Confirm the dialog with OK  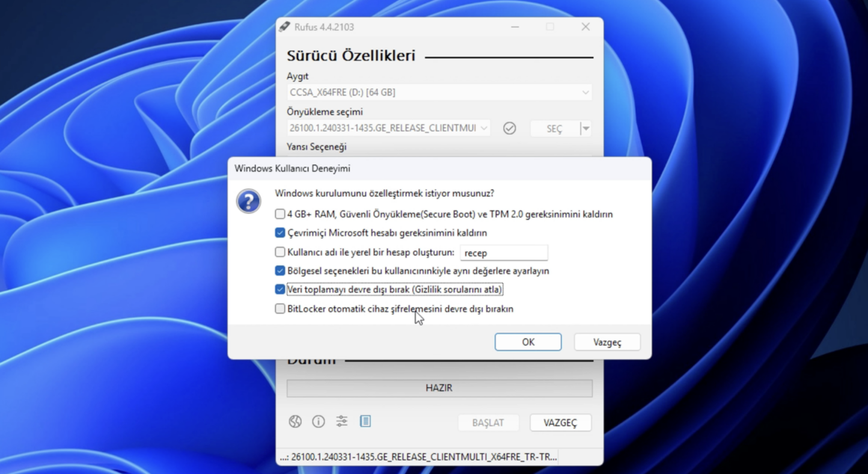[528, 342]
